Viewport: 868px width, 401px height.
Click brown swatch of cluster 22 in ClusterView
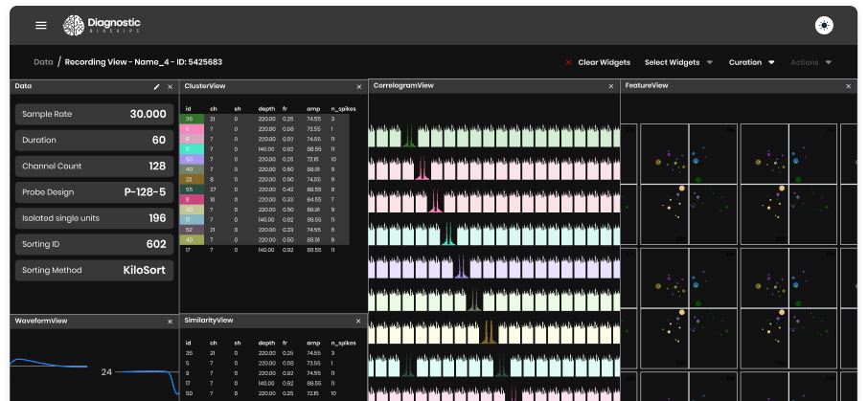tap(192, 179)
